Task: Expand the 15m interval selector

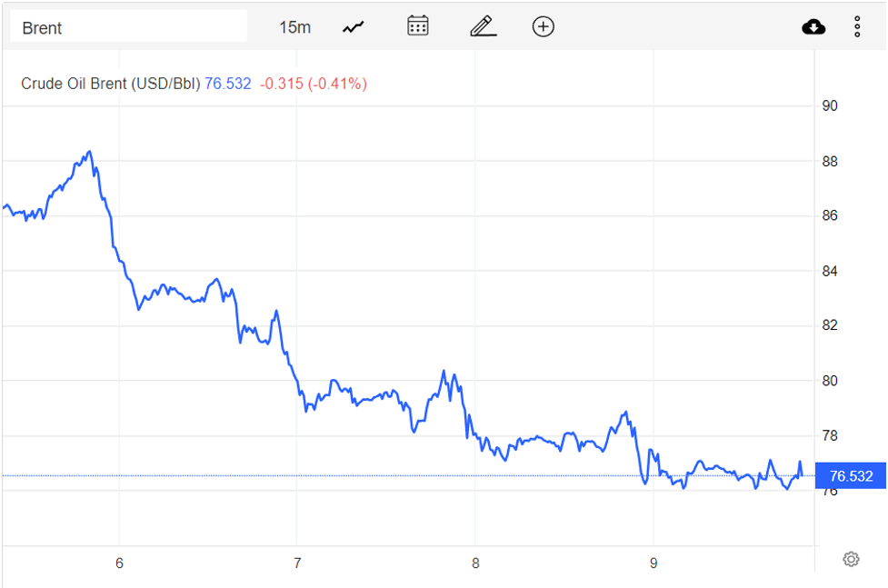Action: (x=294, y=27)
